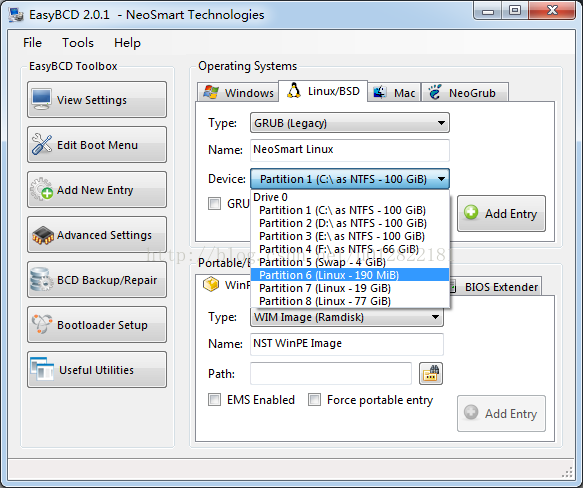Click the Mac Finder icon on Mac tab
583x488 pixels.
pos(380,92)
